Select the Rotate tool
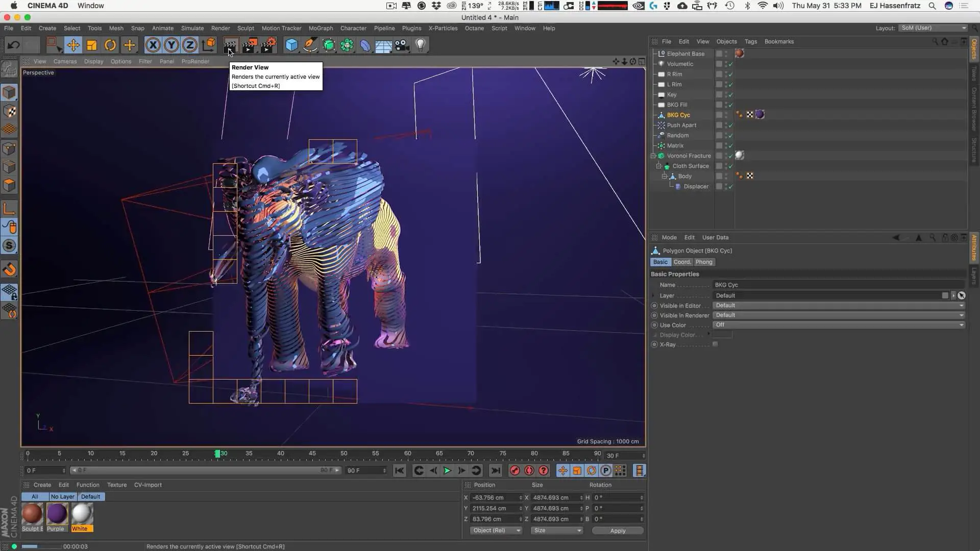The height and width of the screenshot is (551, 980). pyautogui.click(x=110, y=45)
